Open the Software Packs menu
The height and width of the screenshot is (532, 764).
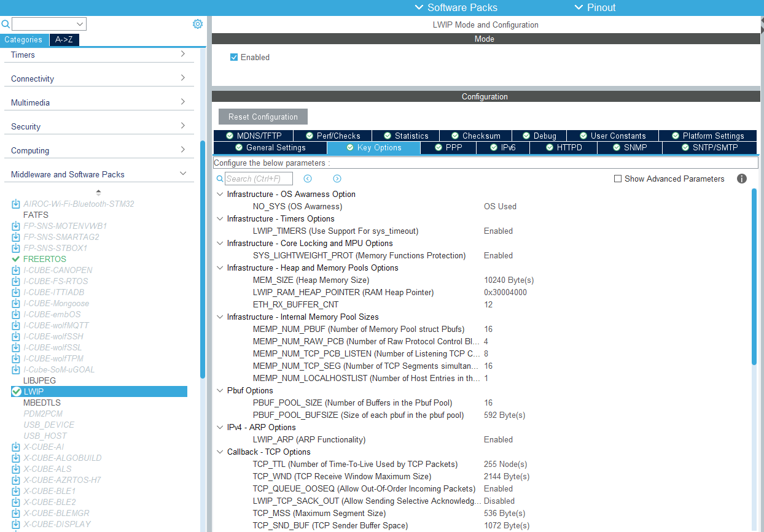pos(456,7)
